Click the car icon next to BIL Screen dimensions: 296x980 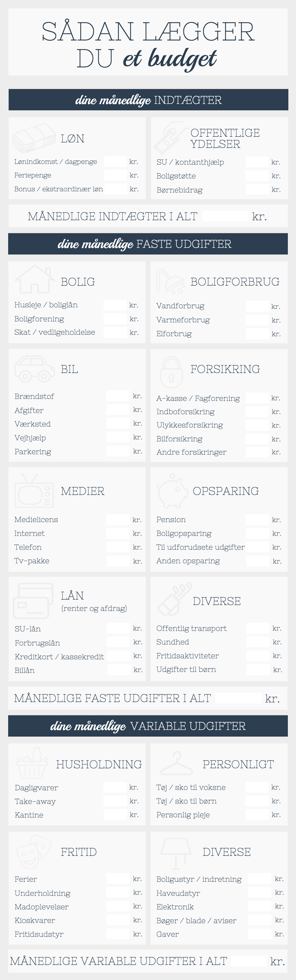(x=35, y=369)
